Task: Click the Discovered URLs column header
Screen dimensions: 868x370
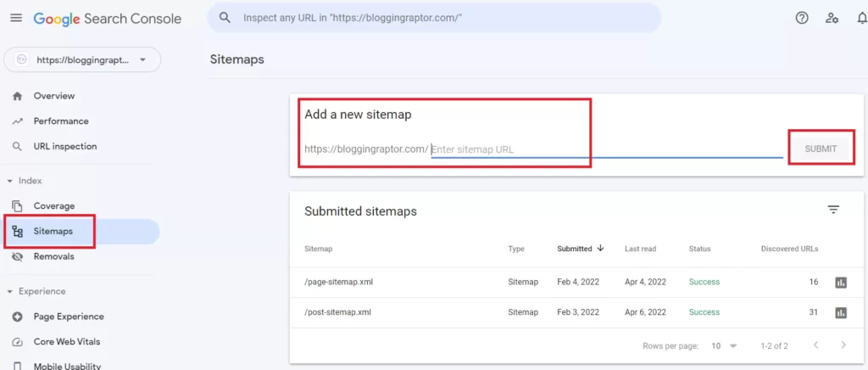Action: coord(789,249)
